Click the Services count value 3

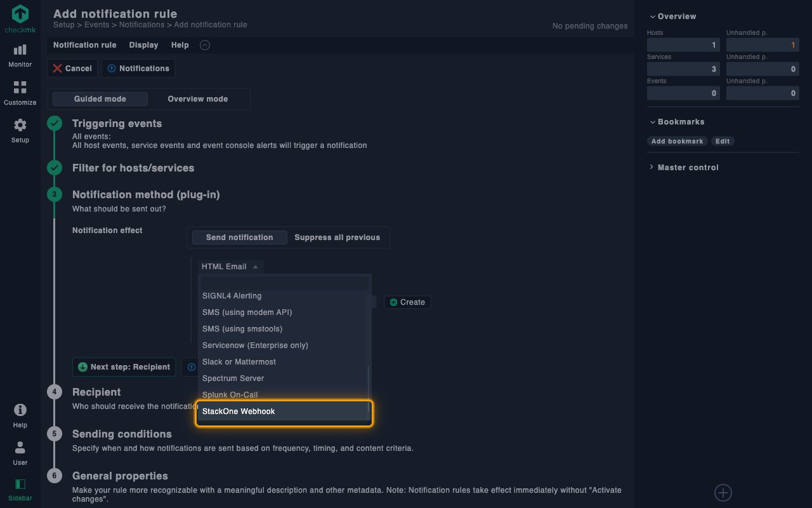click(x=683, y=69)
